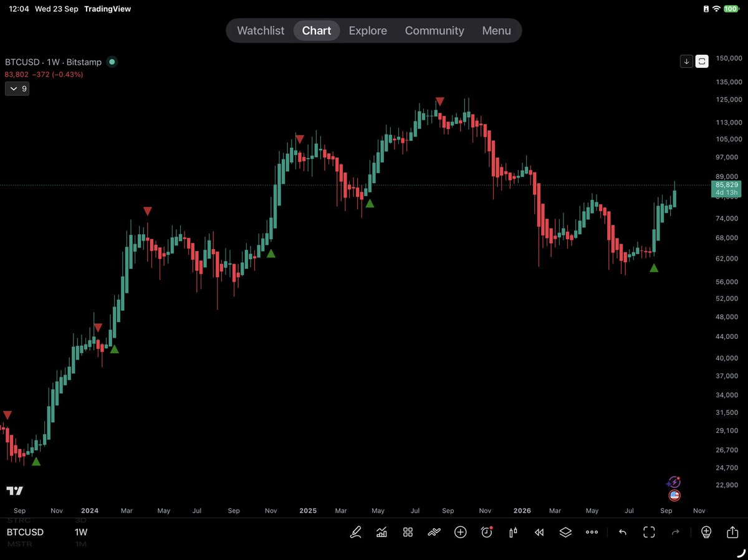Screen dimensions: 748x560
Task: Select the Chart tab
Action: pos(317,31)
